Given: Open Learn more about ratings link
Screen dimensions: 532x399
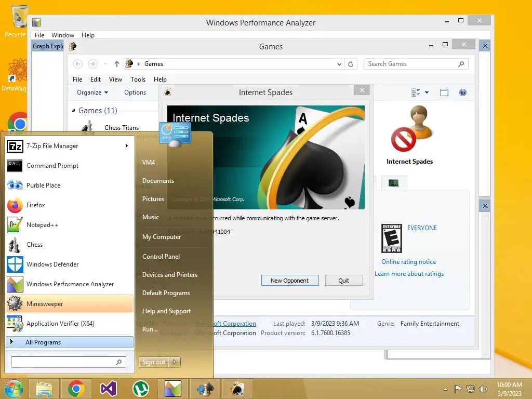Looking at the screenshot, I should point(409,274).
